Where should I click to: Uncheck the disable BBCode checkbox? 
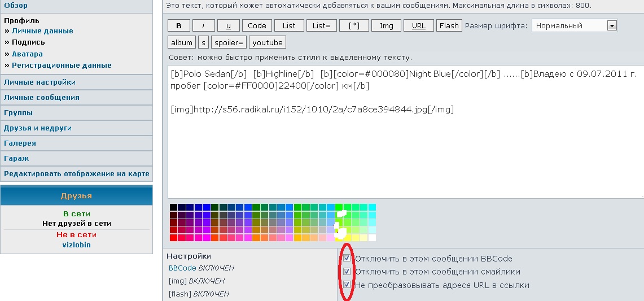[347, 258]
